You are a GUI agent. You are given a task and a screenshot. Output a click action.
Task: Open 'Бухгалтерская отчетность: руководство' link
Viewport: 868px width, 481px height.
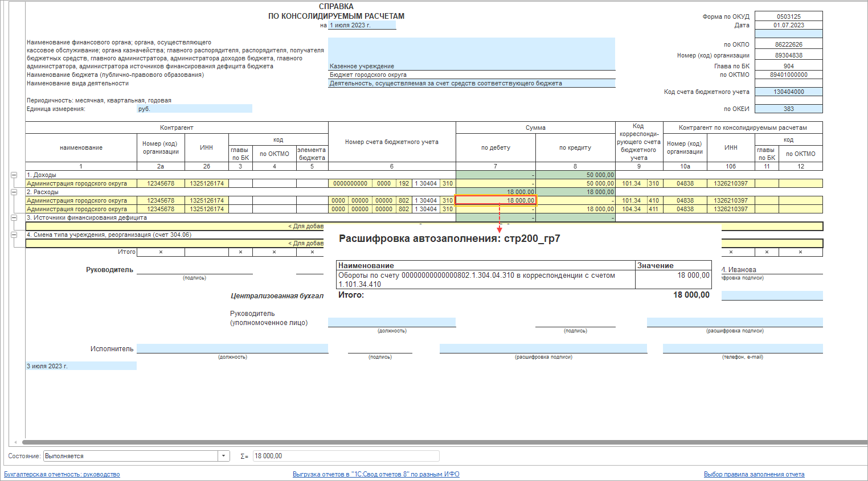(62, 474)
